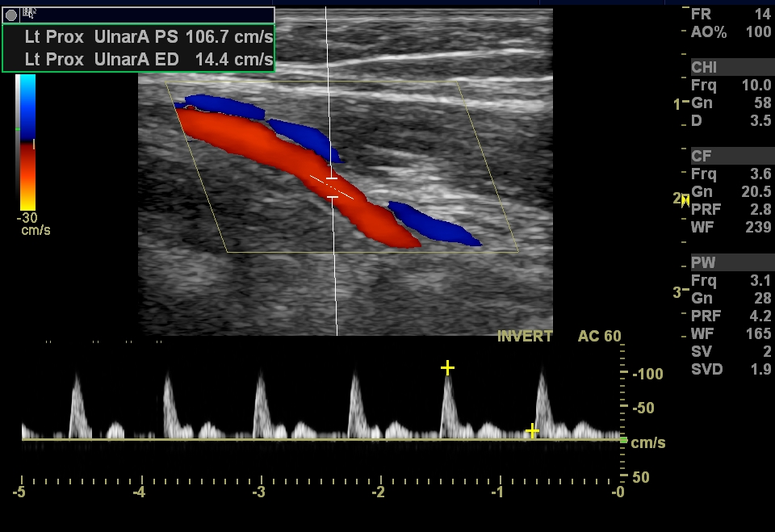Click the end diastolic yellow cross caliper
The image size is (775, 532).
pyautogui.click(x=532, y=431)
